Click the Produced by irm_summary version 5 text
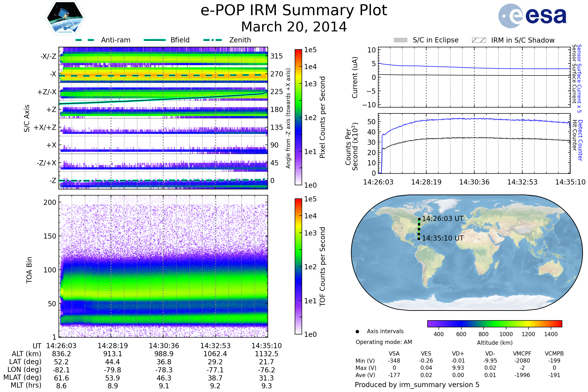 [417, 385]
